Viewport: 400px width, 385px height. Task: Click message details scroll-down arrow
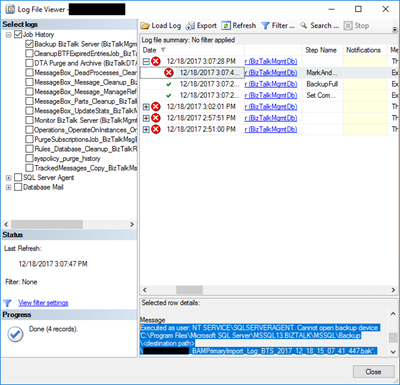[393, 352]
